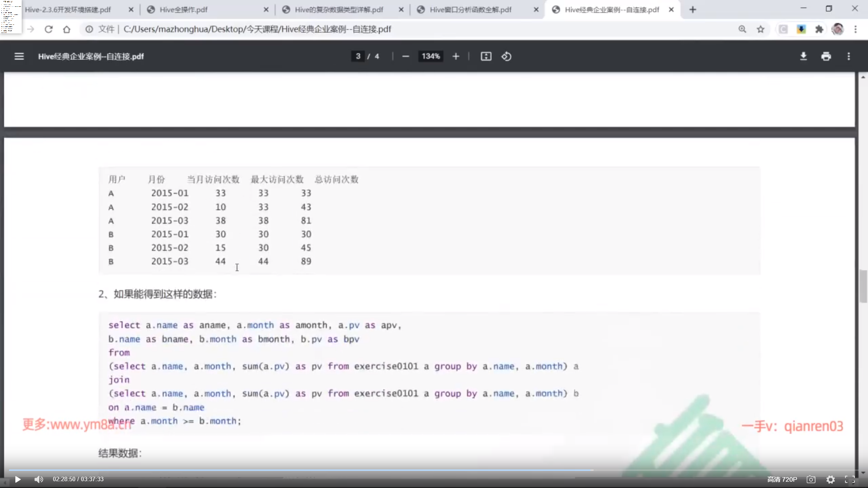
Task: Bookmark this page with star icon
Action: 760,29
